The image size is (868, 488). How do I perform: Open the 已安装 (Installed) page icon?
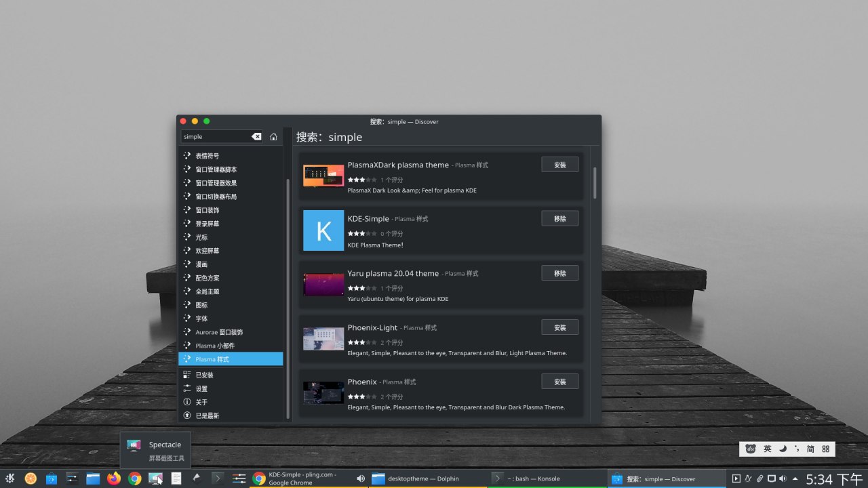(187, 375)
